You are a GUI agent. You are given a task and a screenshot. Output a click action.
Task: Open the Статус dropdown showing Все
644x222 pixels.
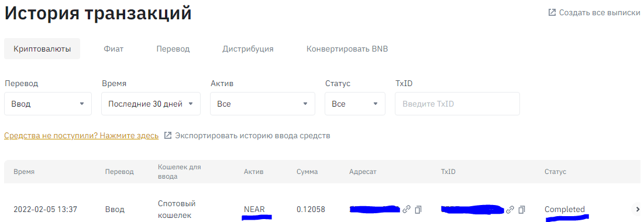coord(355,104)
